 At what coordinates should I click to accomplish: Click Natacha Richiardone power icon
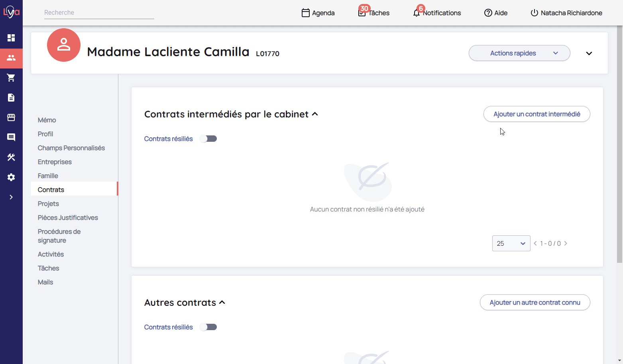pyautogui.click(x=535, y=13)
